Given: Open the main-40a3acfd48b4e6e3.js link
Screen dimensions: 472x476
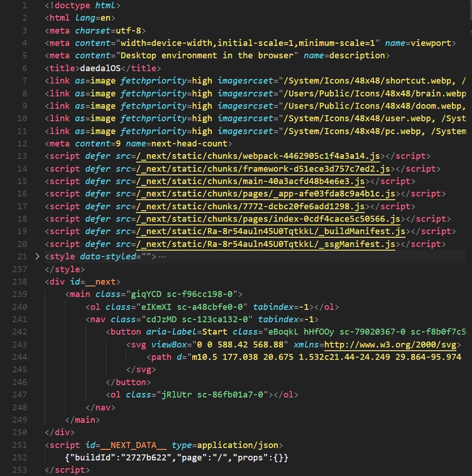Looking at the screenshot, I should point(250,181).
